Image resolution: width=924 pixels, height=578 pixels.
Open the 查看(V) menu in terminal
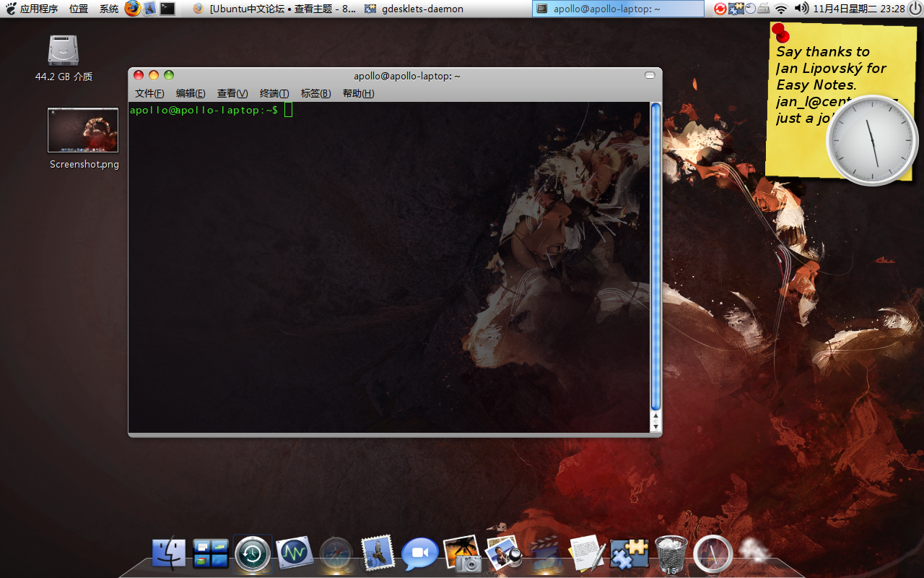tap(232, 93)
